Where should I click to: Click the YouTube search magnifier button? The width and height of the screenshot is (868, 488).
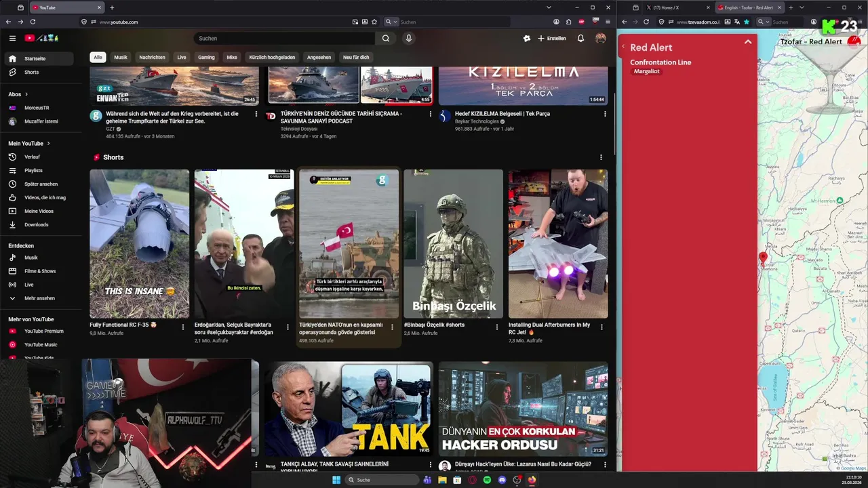pyautogui.click(x=386, y=39)
